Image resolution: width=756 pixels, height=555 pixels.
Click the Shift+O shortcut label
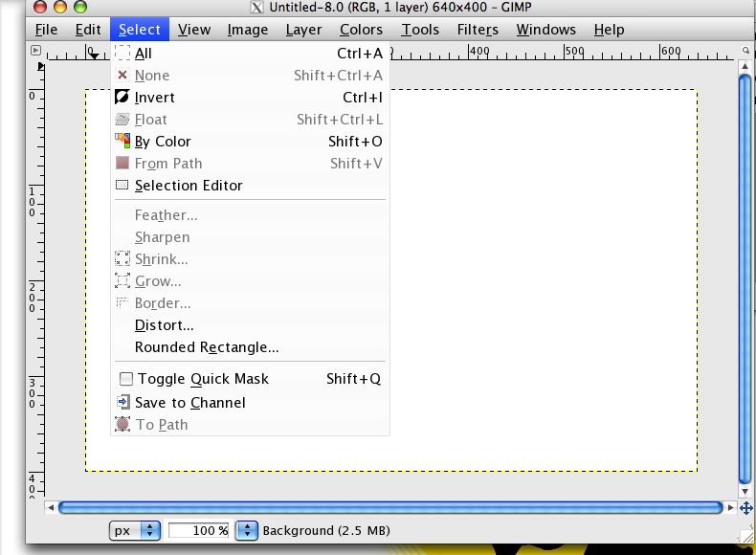(355, 142)
